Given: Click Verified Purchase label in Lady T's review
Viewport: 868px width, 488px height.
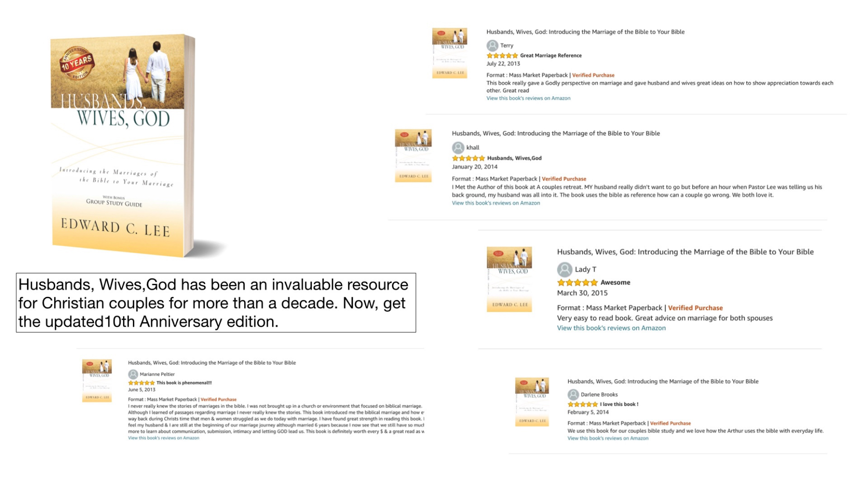Looking at the screenshot, I should pyautogui.click(x=695, y=308).
